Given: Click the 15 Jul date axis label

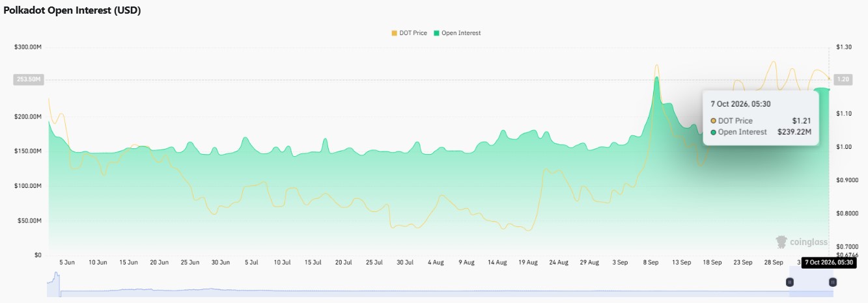Looking at the screenshot, I should [x=313, y=263].
